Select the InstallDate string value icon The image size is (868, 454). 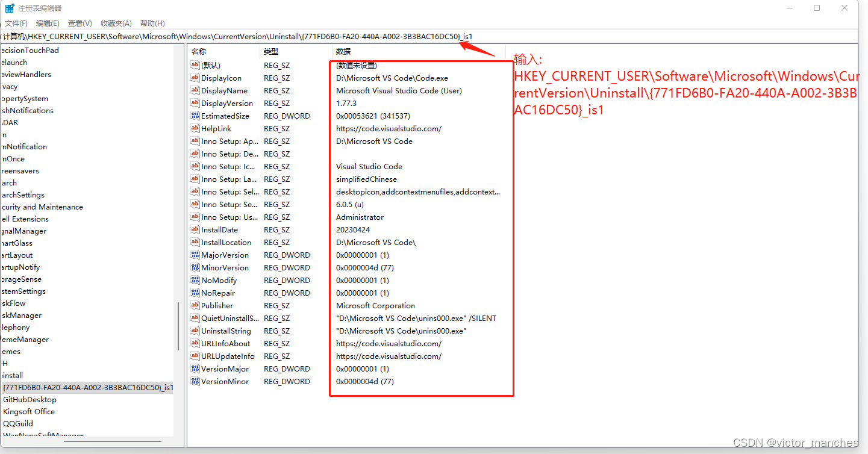(x=195, y=229)
